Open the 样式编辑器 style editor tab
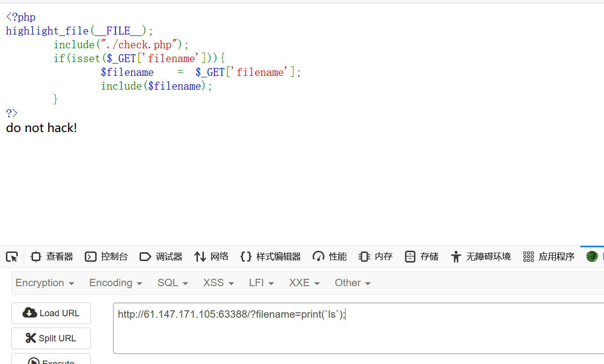This screenshot has width=604, height=364. point(270,257)
